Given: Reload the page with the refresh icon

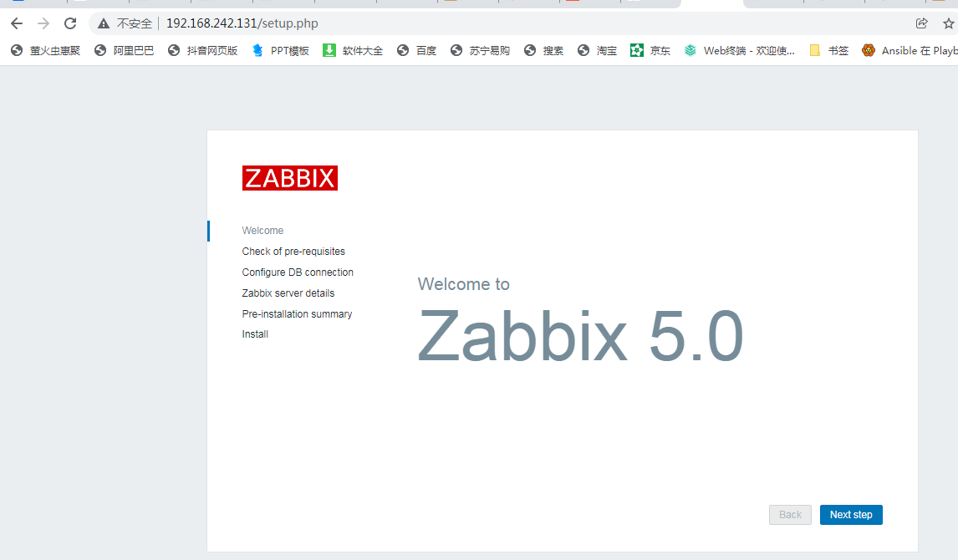Looking at the screenshot, I should tap(70, 23).
